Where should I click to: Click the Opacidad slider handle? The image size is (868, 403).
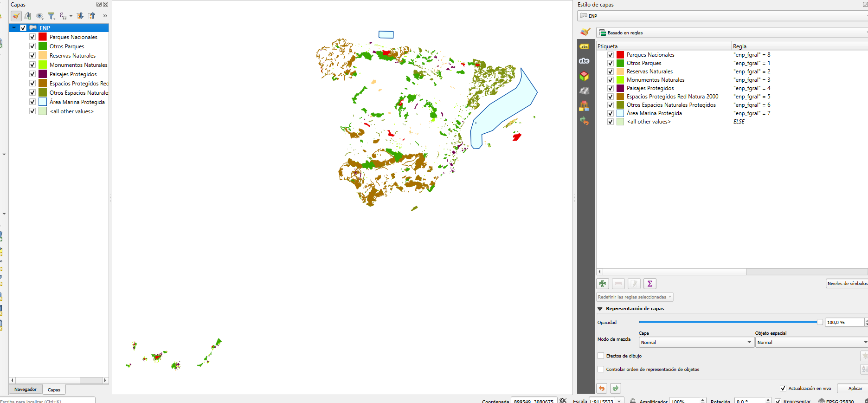pos(820,322)
